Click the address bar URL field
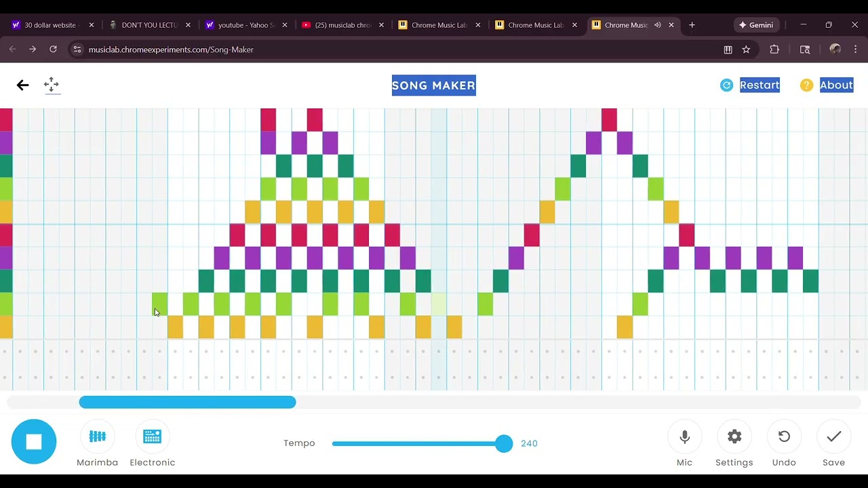Screen dimensions: 868x488 pos(400,49)
